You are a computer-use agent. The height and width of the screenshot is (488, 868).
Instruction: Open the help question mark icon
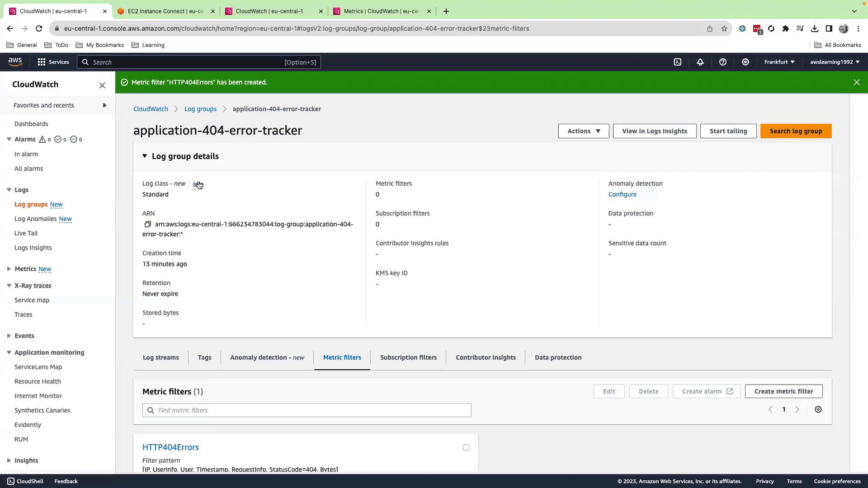[x=722, y=62]
